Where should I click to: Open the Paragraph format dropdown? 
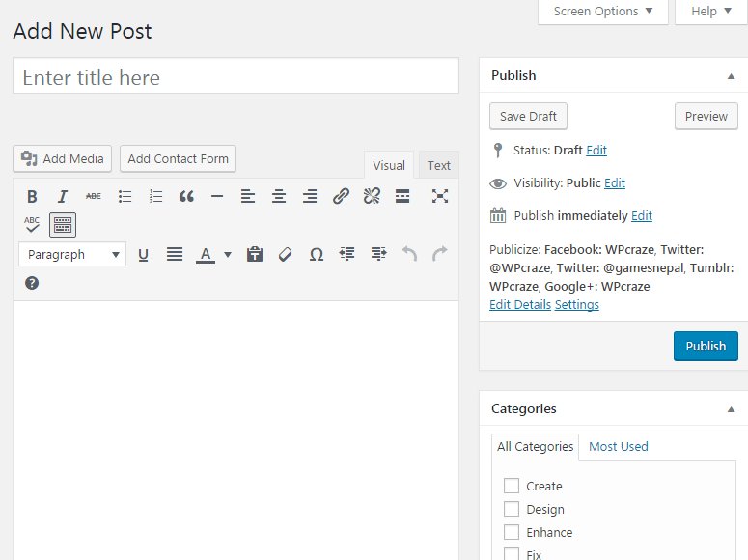pos(72,255)
